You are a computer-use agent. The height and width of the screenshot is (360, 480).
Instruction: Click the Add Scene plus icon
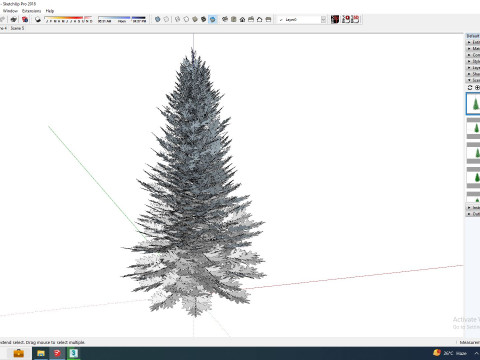477,87
